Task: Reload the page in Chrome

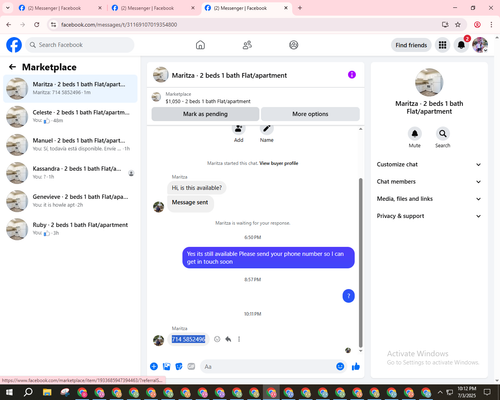Action: [37, 25]
